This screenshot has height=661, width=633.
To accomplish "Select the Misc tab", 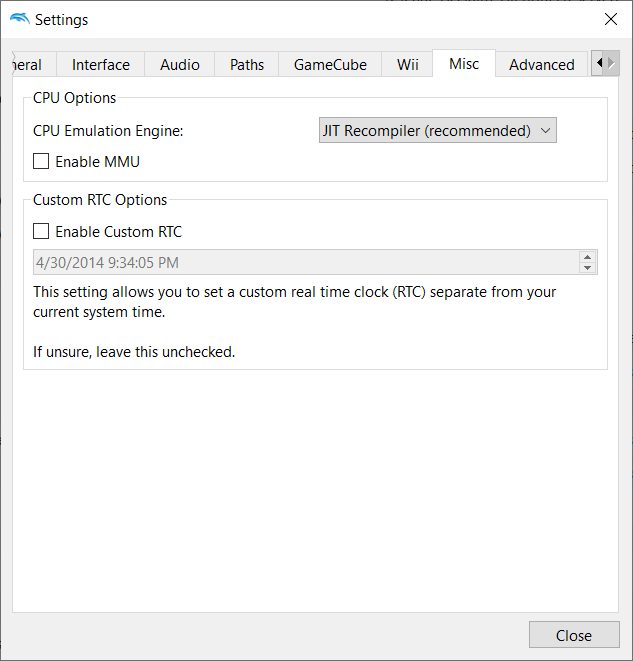I will pos(464,64).
